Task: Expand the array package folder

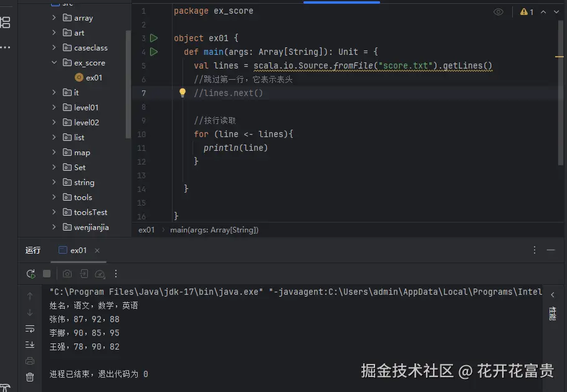Action: pos(54,17)
